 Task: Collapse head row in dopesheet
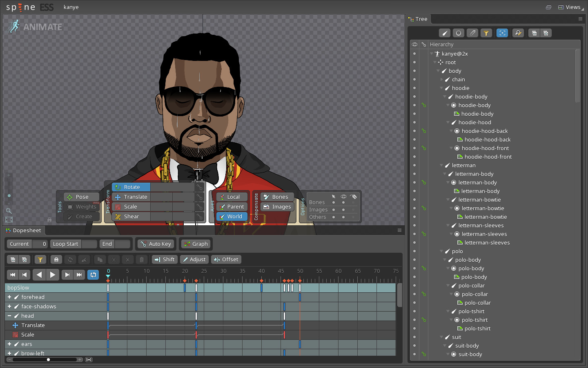(9, 316)
